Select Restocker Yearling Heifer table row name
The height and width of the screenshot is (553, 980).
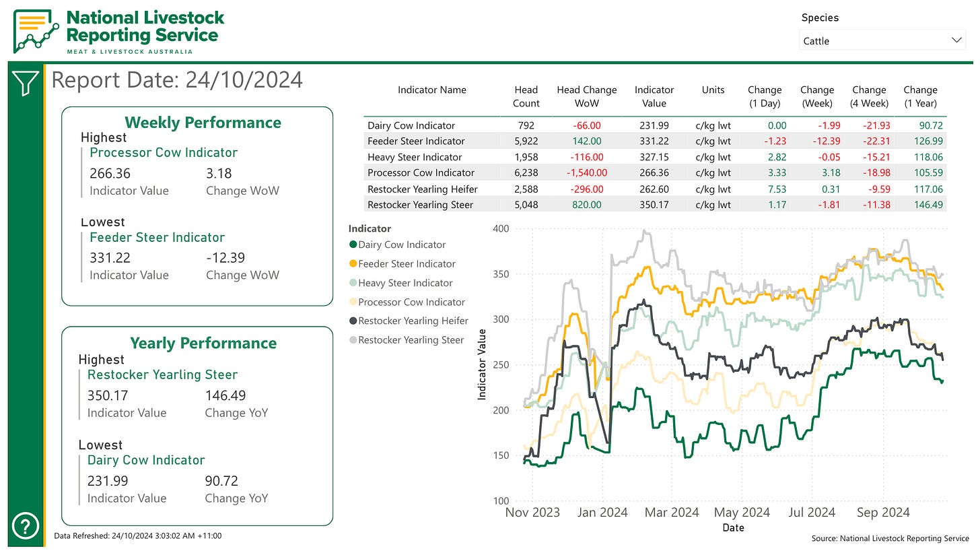coord(423,189)
